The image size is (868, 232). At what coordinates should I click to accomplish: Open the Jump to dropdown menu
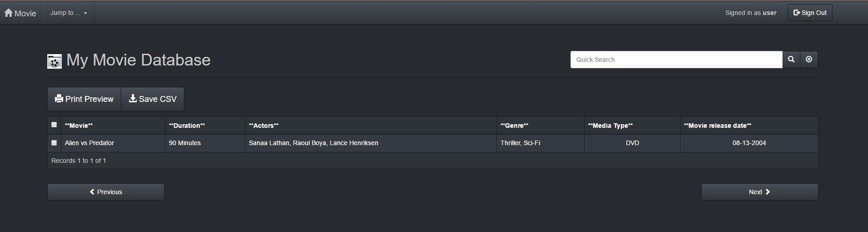(69, 13)
